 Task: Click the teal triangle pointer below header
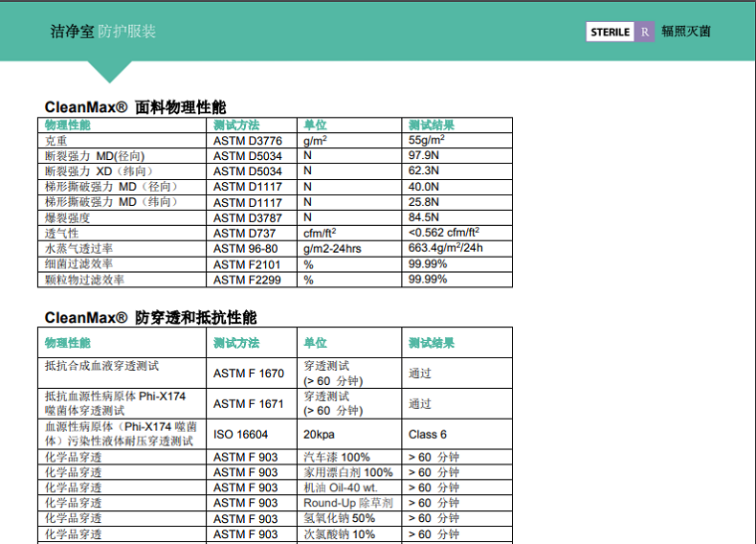(x=110, y=72)
